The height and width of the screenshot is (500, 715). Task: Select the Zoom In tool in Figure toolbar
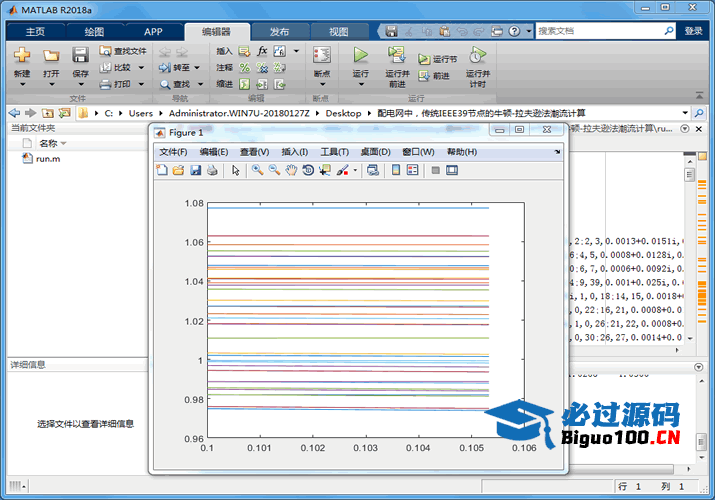(257, 171)
